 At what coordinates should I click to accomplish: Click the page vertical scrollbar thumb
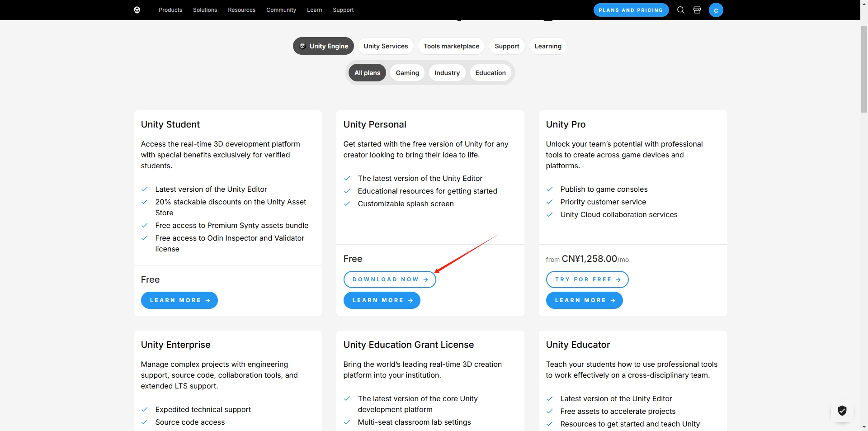[x=864, y=69]
